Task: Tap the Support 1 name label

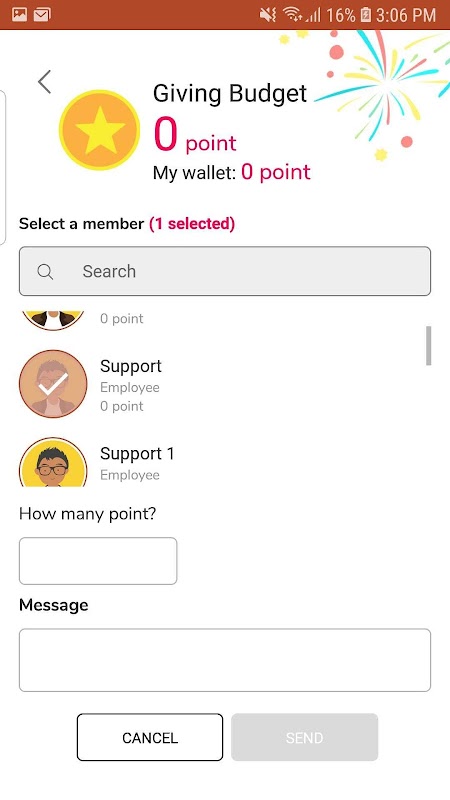Action: pyautogui.click(x=137, y=454)
